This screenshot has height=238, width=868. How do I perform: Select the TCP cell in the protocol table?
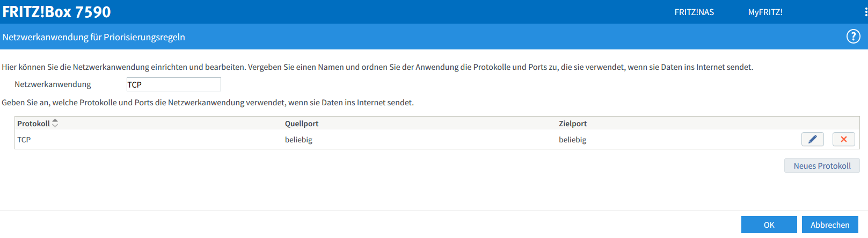click(x=24, y=140)
